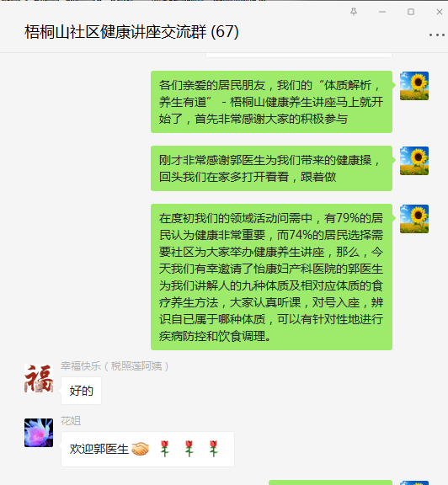Click sunflower avatar beside the 79% survey message
Image resolution: width=448 pixels, height=485 pixels.
click(x=414, y=219)
